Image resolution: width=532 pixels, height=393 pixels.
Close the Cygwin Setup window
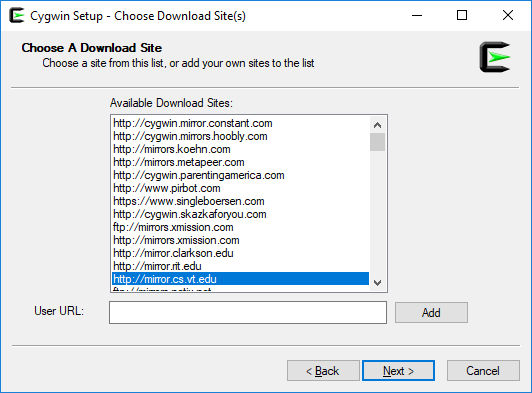(508, 16)
